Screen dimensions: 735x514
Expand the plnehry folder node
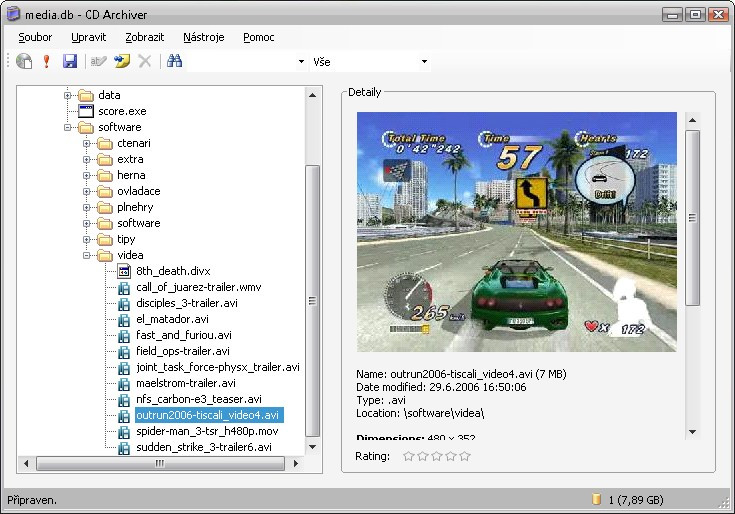(86, 207)
